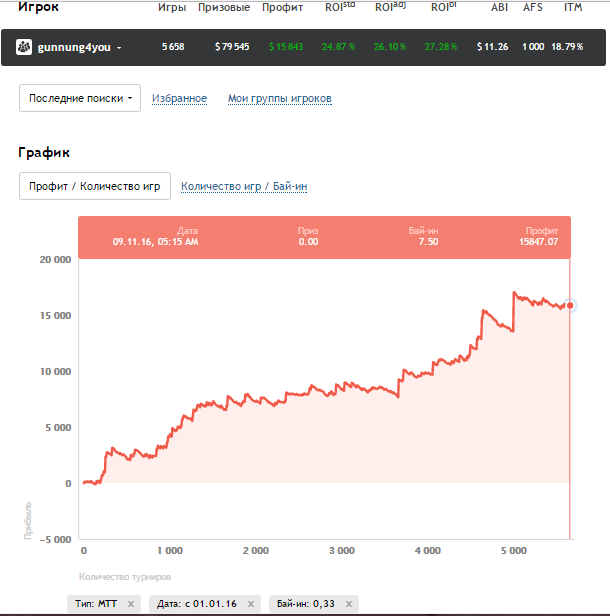Click the 'ITM' column header
Screen dimensions: 610x616
pyautogui.click(x=573, y=8)
